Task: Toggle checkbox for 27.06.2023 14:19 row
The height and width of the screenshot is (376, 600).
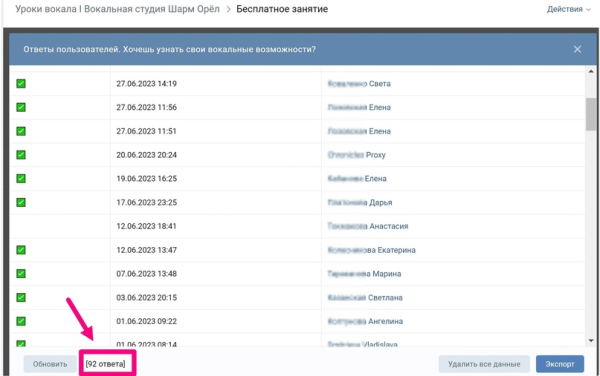Action: (x=21, y=83)
